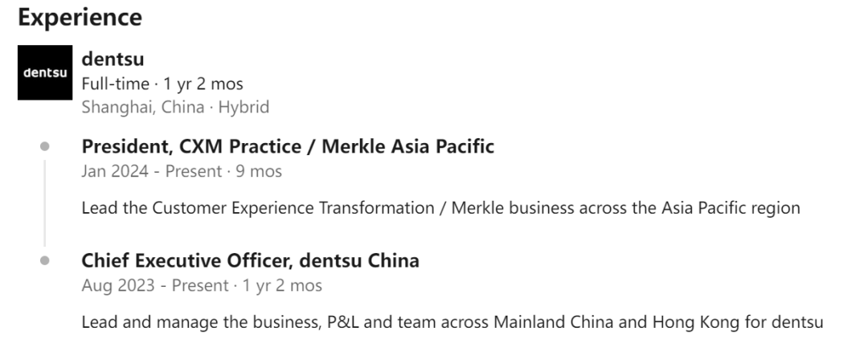The height and width of the screenshot is (356, 868).
Task: Click the words Merkle Asia Pacific in title
Action: 408,146
